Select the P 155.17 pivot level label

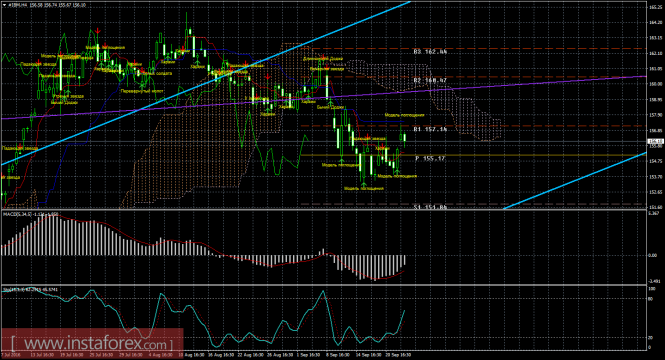point(430,159)
